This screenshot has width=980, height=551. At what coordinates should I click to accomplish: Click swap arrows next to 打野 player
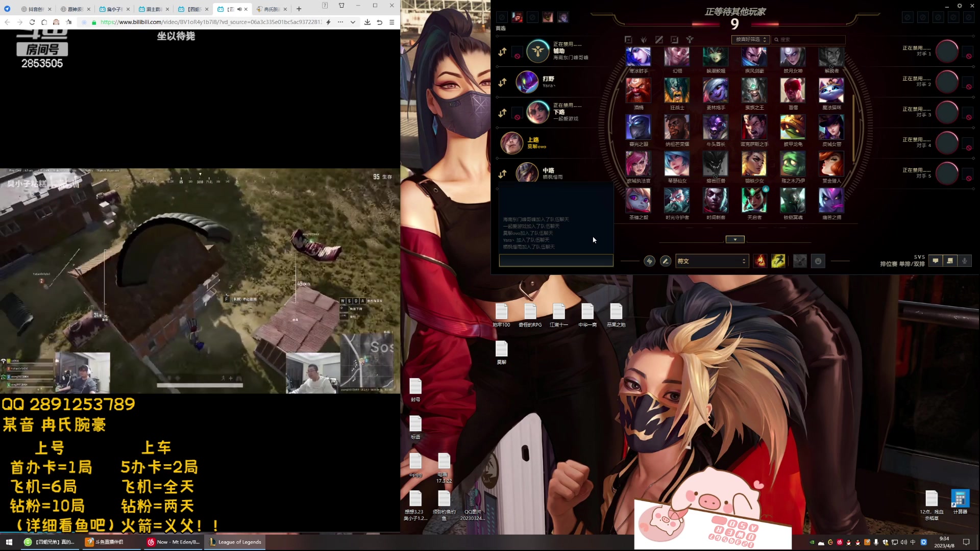coord(502,82)
